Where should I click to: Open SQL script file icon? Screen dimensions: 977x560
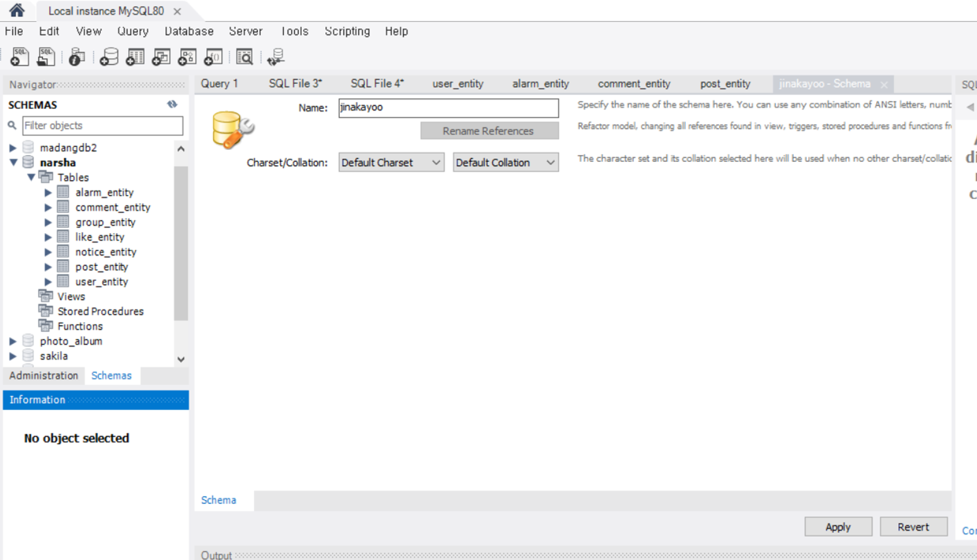[45, 57]
